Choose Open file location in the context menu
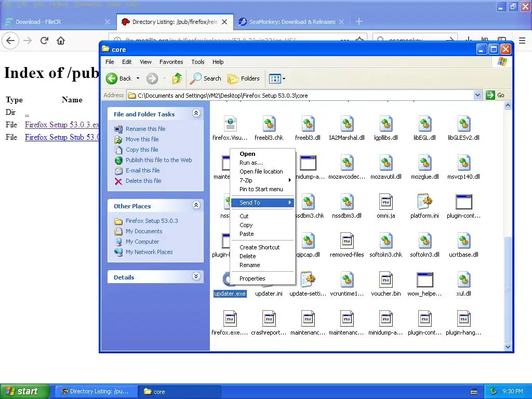The width and height of the screenshot is (532, 399). pos(262,171)
